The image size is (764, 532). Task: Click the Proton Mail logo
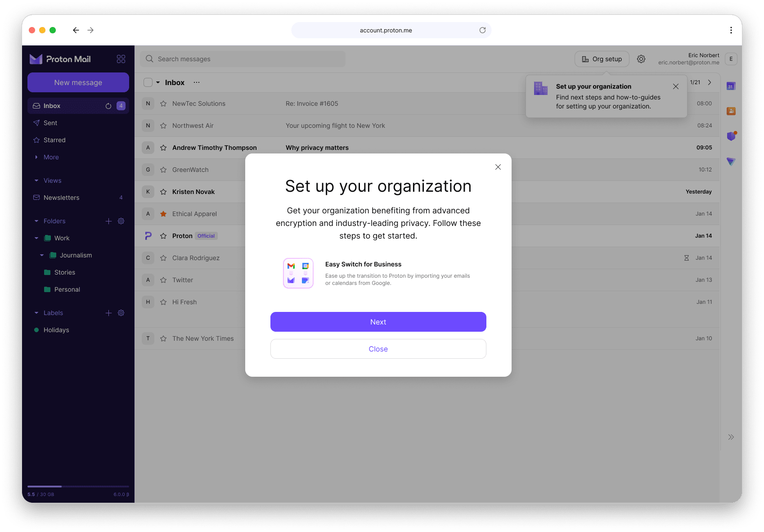60,59
